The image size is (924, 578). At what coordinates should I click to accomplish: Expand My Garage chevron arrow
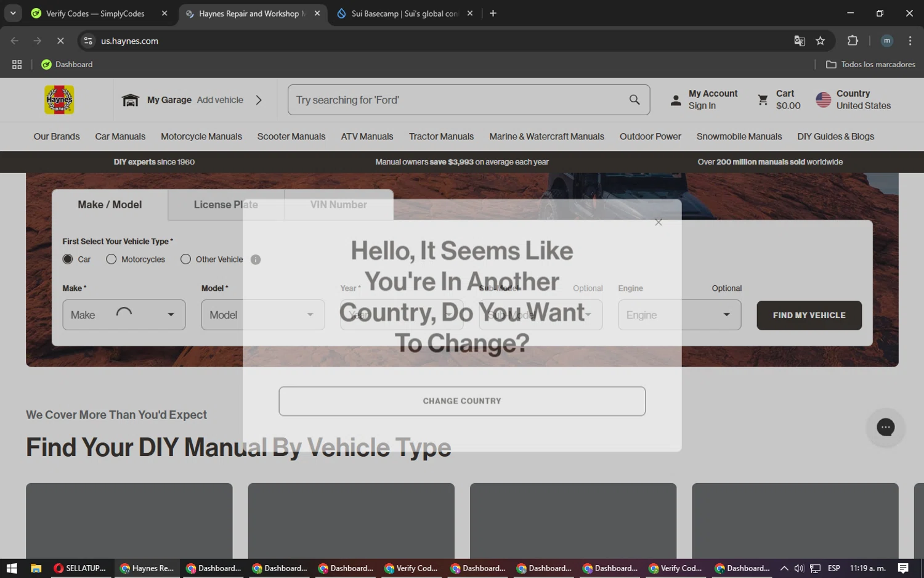[x=259, y=100]
